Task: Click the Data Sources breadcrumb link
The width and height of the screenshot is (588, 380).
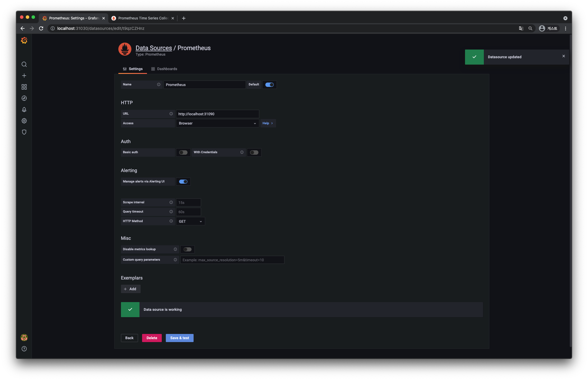Action: pos(154,48)
